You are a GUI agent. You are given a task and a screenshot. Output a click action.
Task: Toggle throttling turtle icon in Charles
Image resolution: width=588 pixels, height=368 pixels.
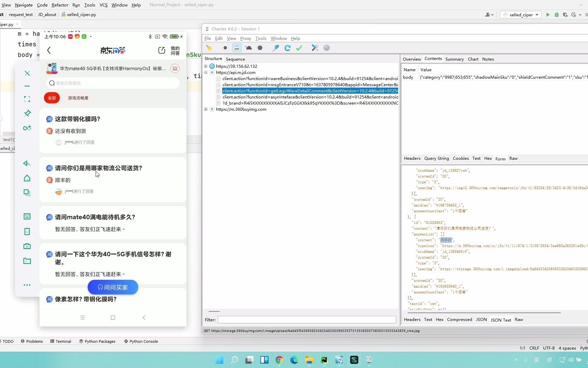coord(249,48)
